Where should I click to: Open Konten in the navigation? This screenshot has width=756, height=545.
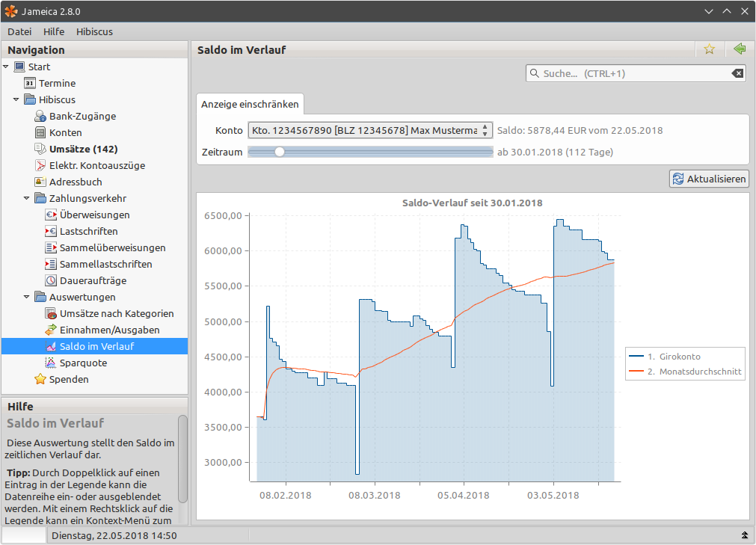coord(66,132)
